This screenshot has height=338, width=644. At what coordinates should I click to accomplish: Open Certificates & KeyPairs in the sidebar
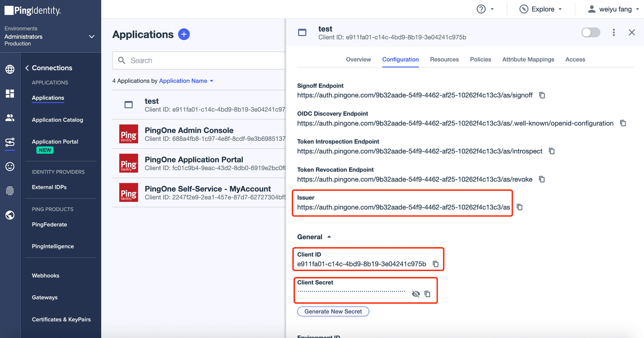point(61,319)
